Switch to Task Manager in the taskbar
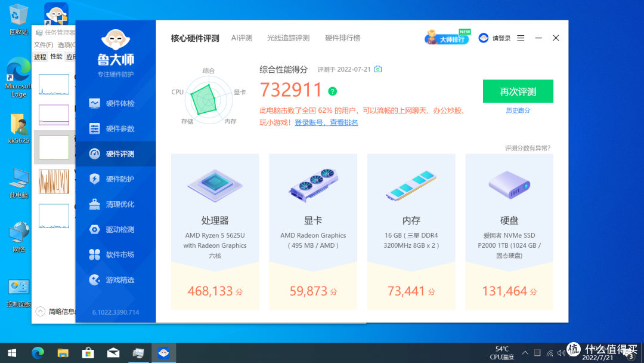 coord(138,353)
